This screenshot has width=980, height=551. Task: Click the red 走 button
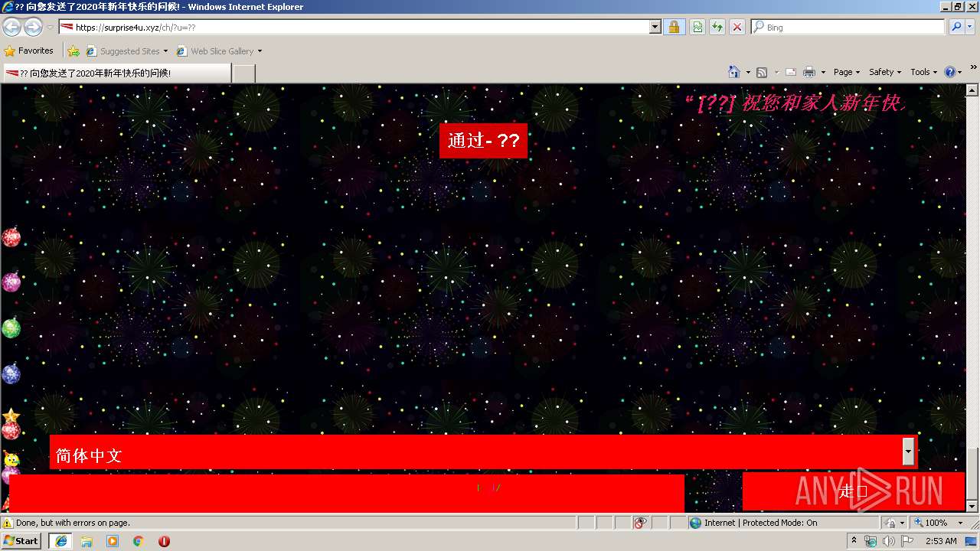(x=853, y=491)
